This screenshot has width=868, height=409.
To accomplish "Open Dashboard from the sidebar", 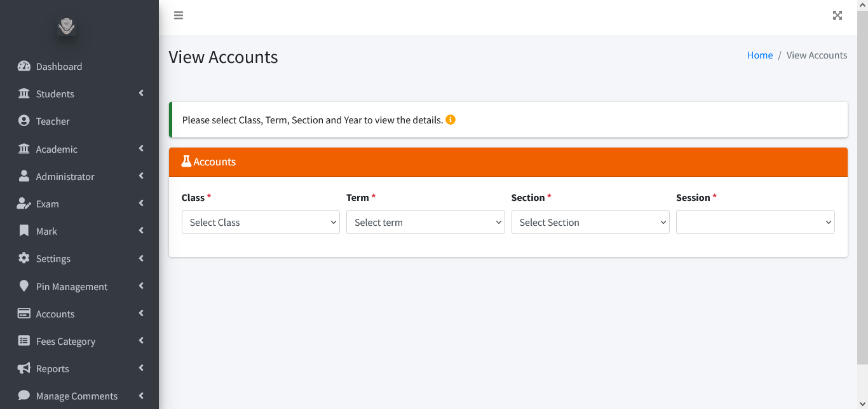I will pos(79,66).
